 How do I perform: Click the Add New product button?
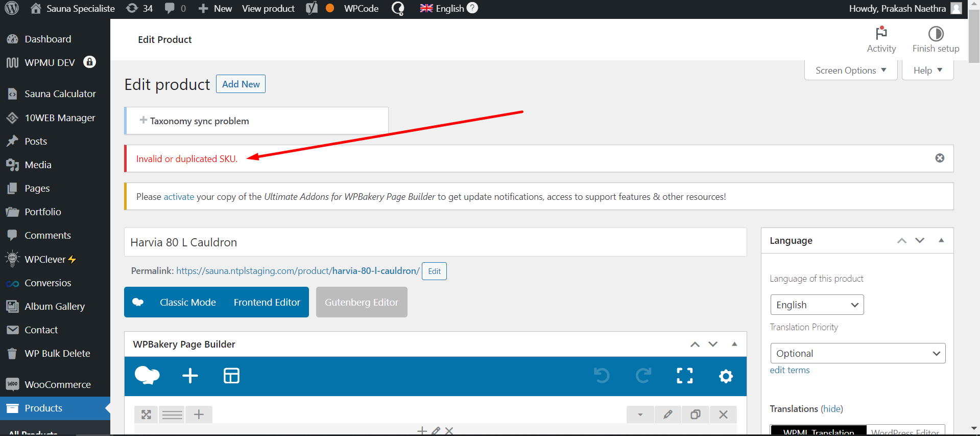coord(241,84)
